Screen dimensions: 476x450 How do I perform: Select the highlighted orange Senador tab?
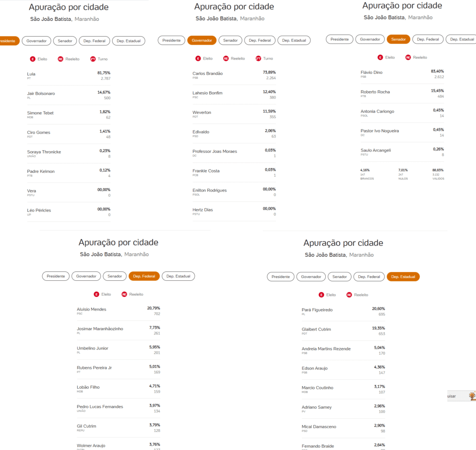pyautogui.click(x=398, y=40)
